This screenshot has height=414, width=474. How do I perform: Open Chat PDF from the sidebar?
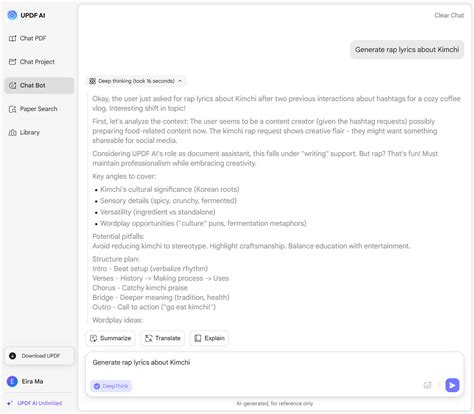(27, 38)
